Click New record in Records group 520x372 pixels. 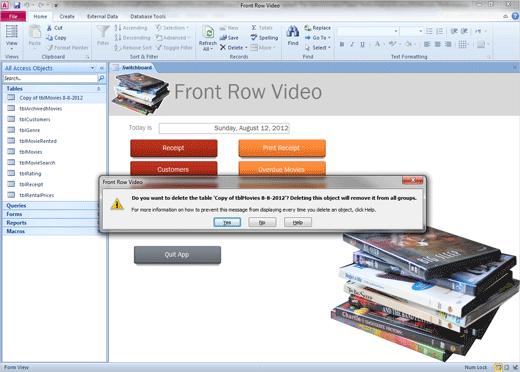[x=229, y=28]
